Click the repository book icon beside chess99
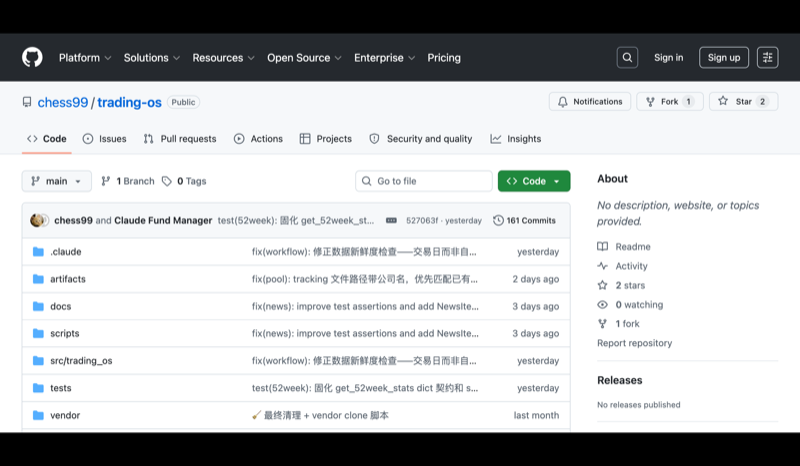 [x=27, y=102]
